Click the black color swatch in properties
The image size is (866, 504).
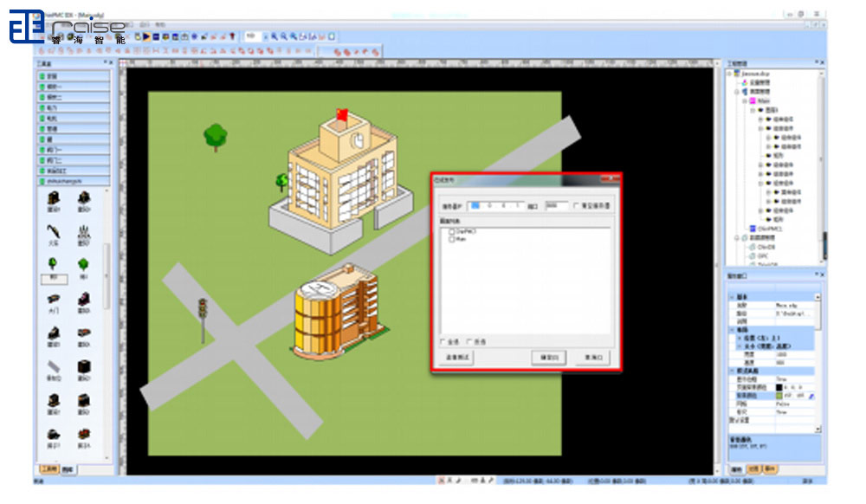pyautogui.click(x=779, y=387)
